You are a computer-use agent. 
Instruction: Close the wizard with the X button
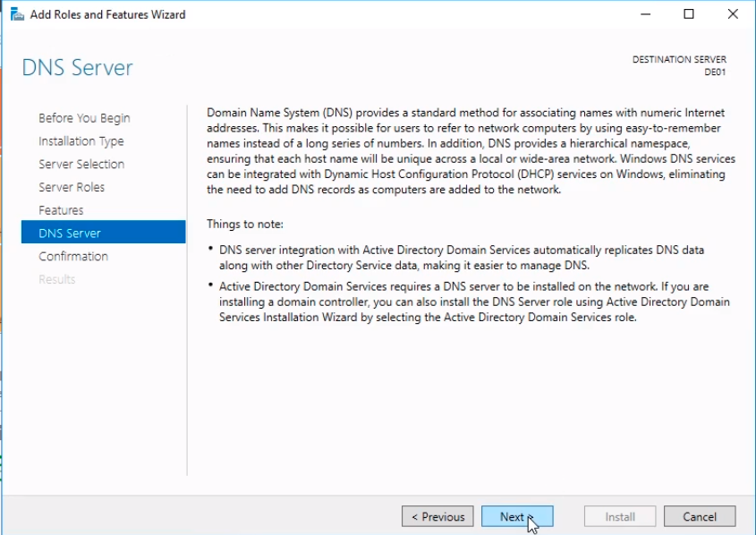[733, 14]
